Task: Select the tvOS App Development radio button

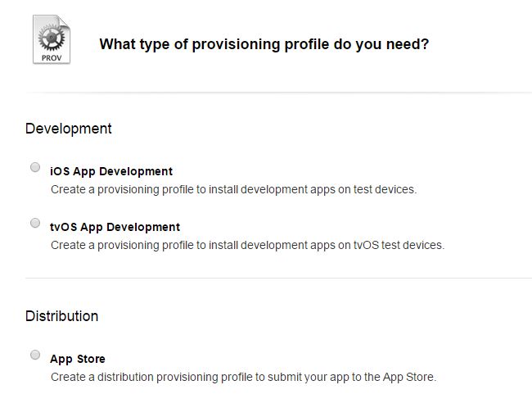Action: (35, 223)
